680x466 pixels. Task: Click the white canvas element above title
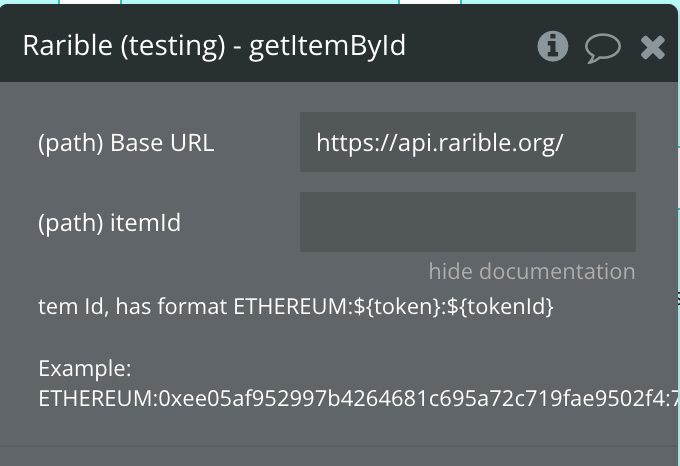point(90,2)
